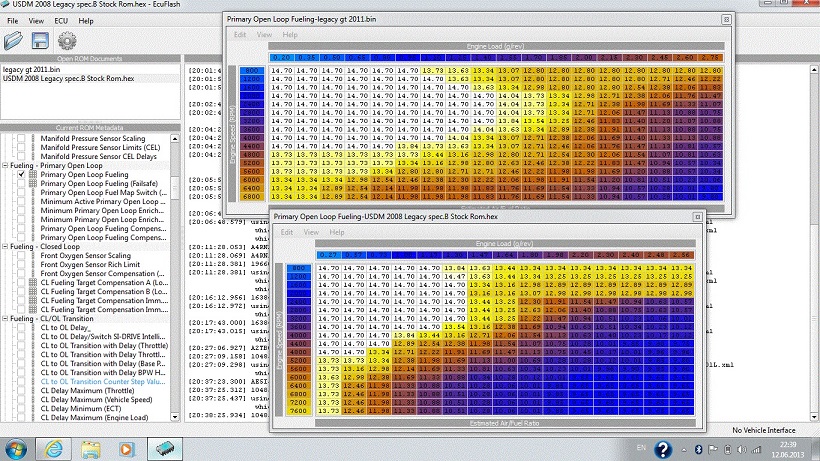Check the Primary Open Loop Fueling (Failsafe) box
Image resolution: width=820 pixels, height=461 pixels.
(21, 183)
